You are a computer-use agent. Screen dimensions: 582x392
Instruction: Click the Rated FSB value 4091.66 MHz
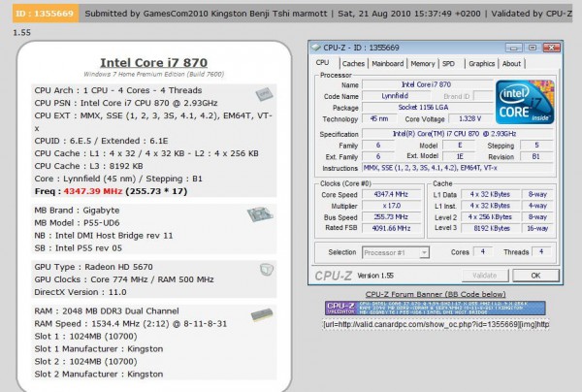pyautogui.click(x=391, y=228)
